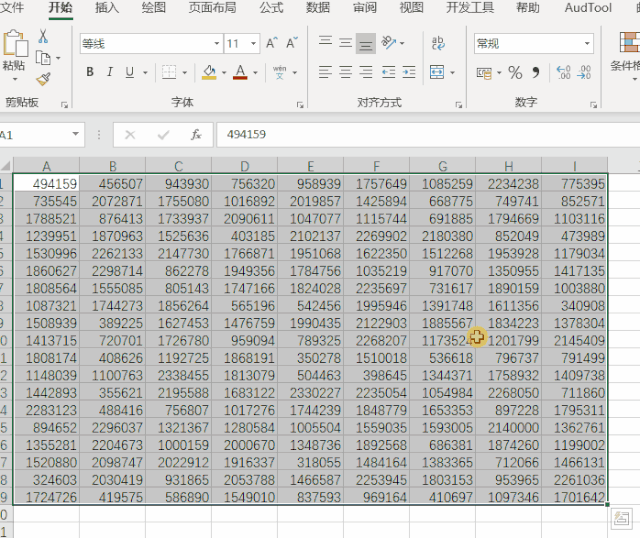Increase indent
Screen dimensions: 640x538
(409, 72)
